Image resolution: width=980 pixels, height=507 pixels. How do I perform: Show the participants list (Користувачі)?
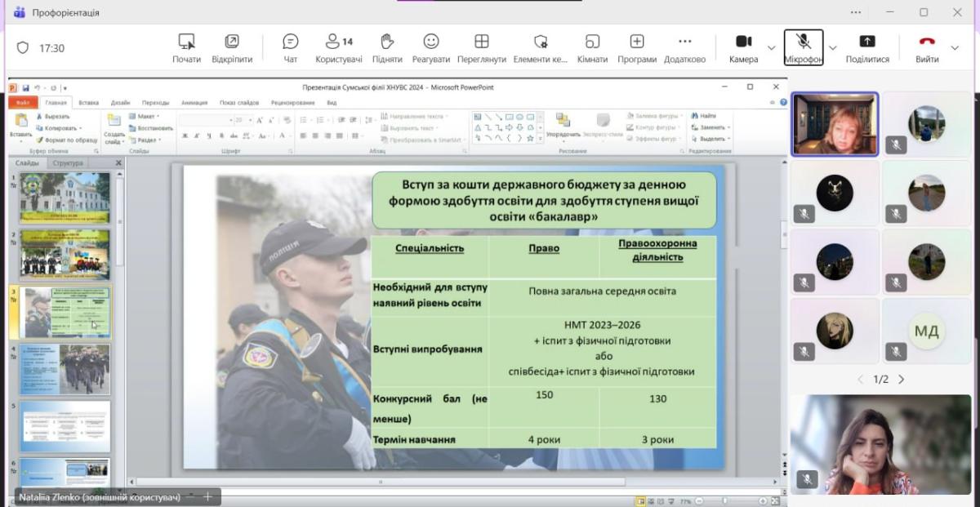pyautogui.click(x=339, y=48)
